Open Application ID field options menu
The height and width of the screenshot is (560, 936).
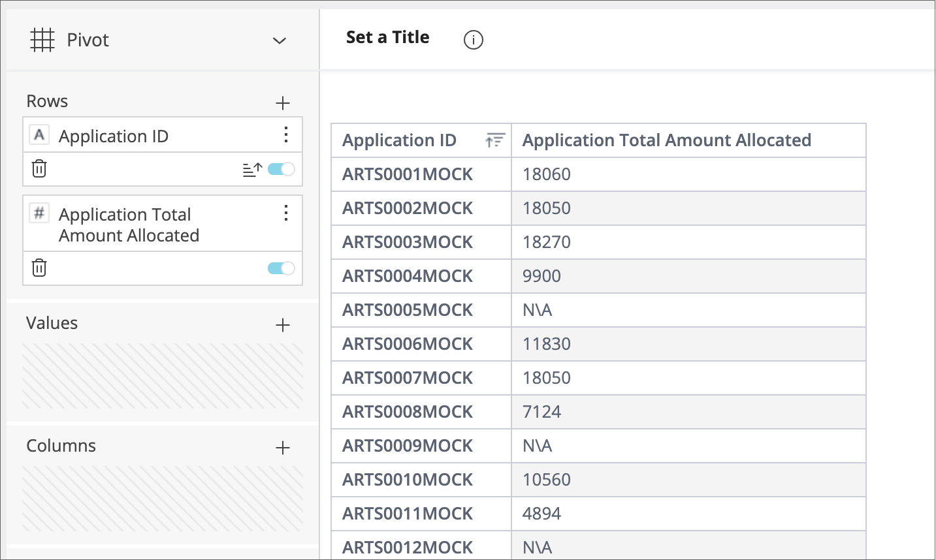(x=285, y=135)
